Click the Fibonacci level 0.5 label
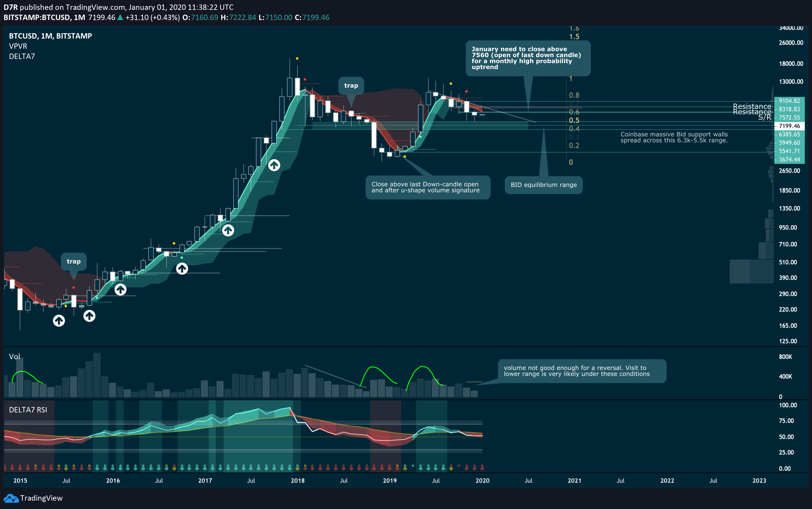 coord(574,121)
